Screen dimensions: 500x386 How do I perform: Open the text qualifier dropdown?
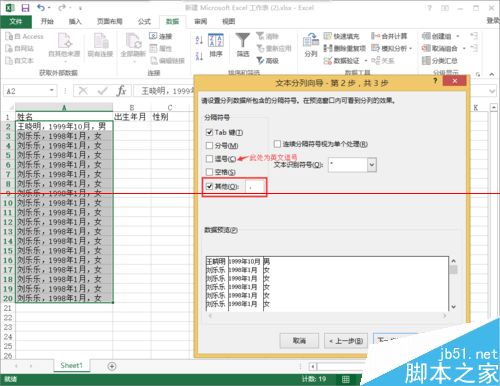point(372,165)
